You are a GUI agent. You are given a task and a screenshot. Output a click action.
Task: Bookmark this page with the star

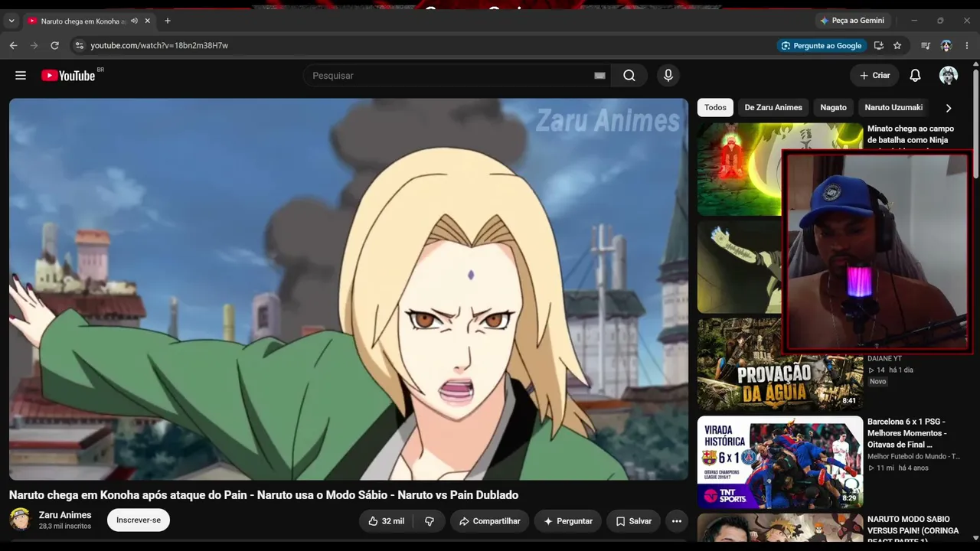click(897, 46)
